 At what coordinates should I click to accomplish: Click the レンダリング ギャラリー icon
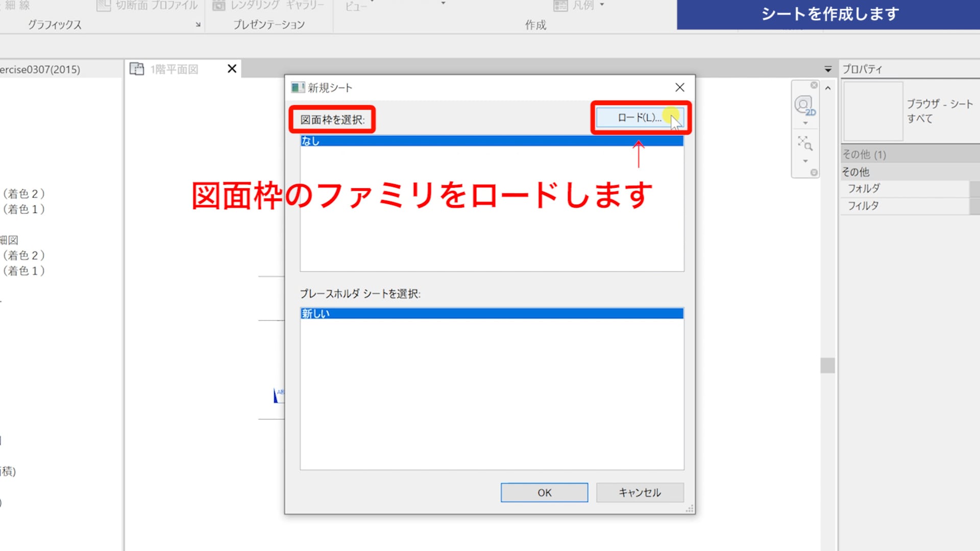click(218, 6)
